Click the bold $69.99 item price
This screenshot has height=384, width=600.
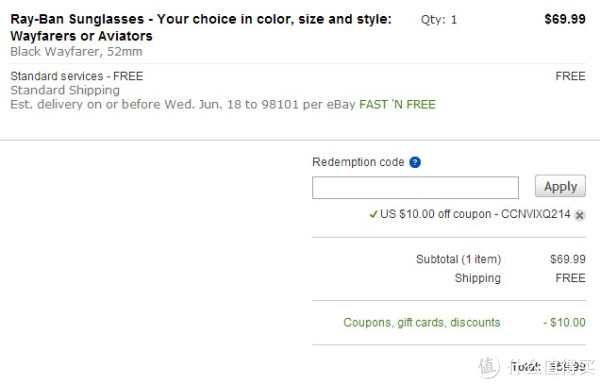pyautogui.click(x=565, y=19)
